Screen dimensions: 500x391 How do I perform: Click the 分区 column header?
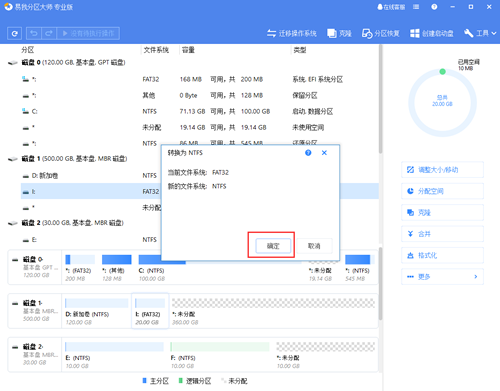click(x=28, y=50)
